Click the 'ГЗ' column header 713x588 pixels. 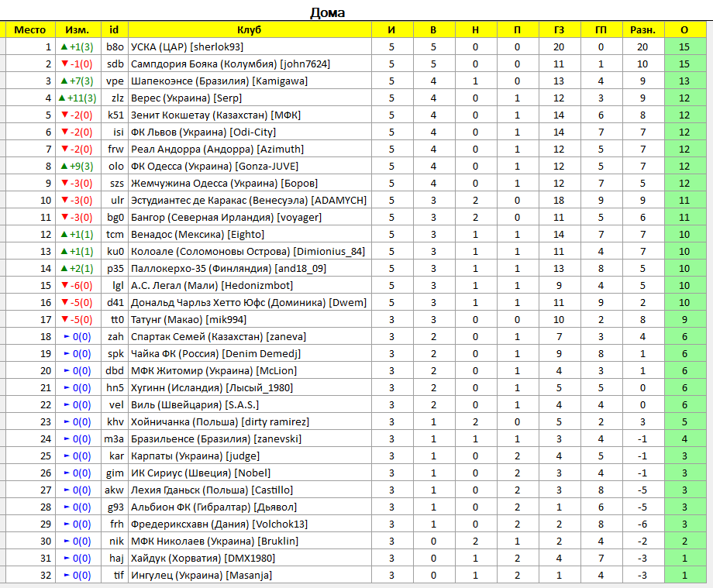[560, 30]
